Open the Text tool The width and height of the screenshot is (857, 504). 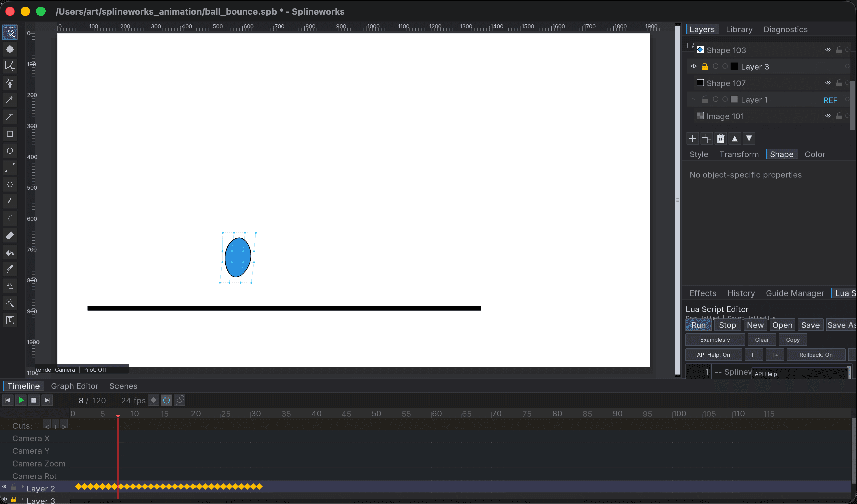coord(10,319)
